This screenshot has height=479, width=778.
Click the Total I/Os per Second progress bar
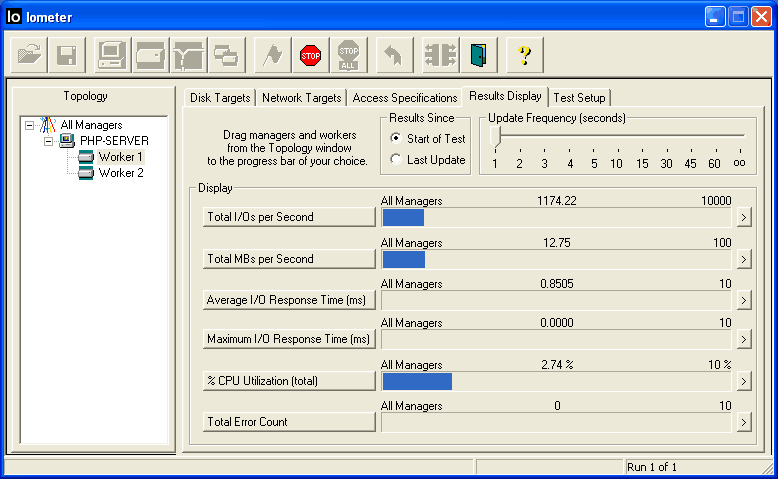[556, 217]
